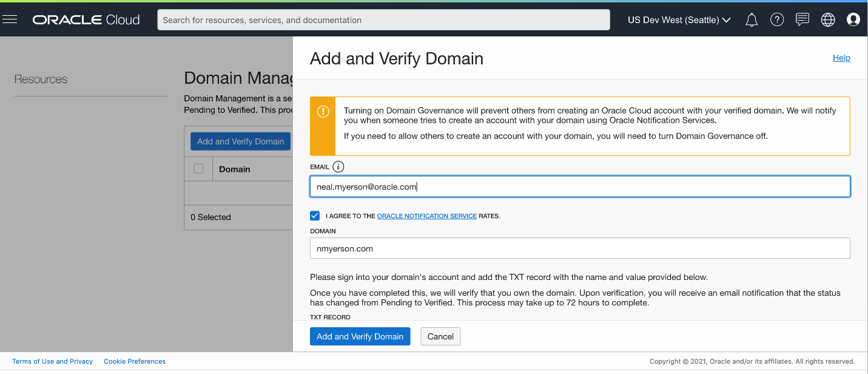The width and height of the screenshot is (868, 374).
Task: Click the Oracle Cloud logo
Action: pyautogui.click(x=86, y=20)
